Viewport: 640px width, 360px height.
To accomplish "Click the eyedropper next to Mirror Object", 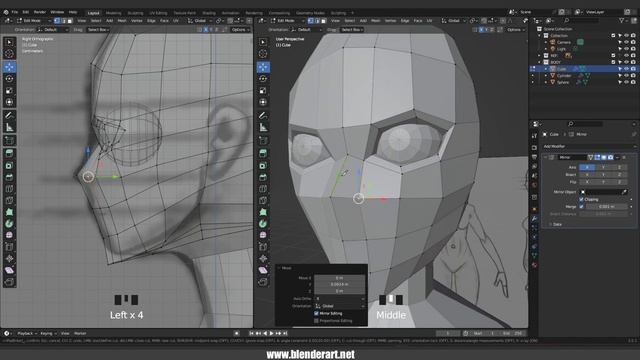I will pos(624,192).
